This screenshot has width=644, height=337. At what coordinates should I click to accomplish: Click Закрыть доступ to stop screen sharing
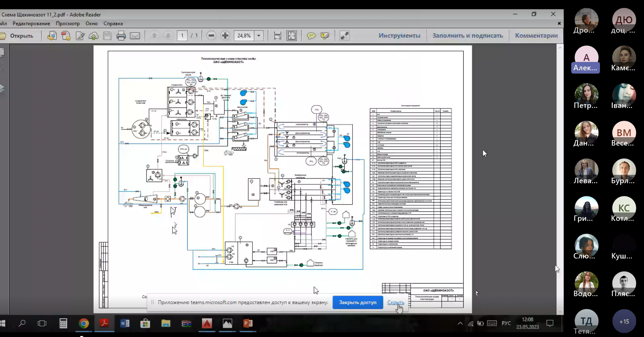click(x=358, y=302)
